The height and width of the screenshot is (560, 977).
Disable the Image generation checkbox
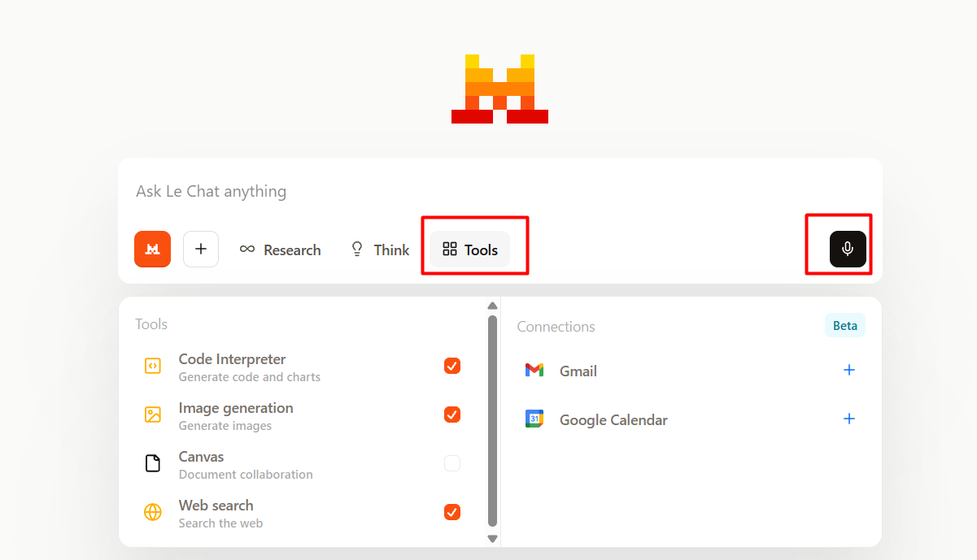tap(452, 415)
